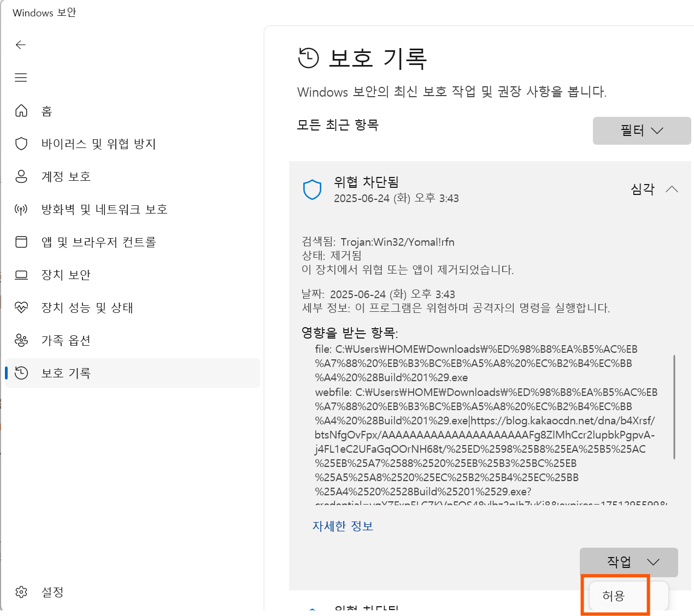The image size is (694, 616).
Task: Click the affected items scrollbar
Action: [674, 407]
